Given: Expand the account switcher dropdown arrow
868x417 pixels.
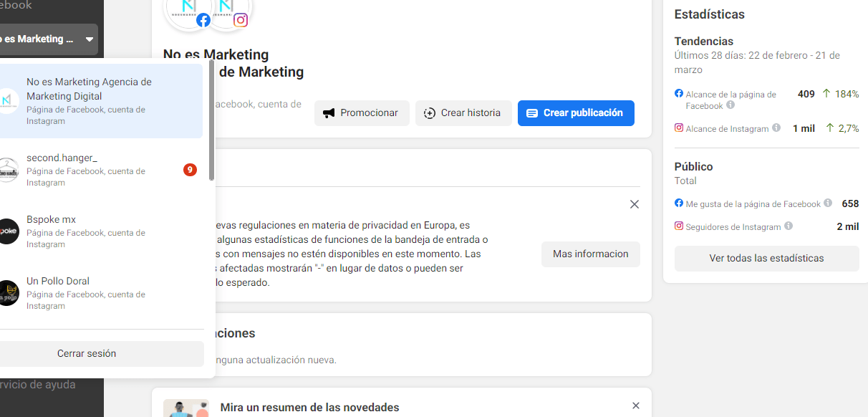Looking at the screenshot, I should pos(90,39).
